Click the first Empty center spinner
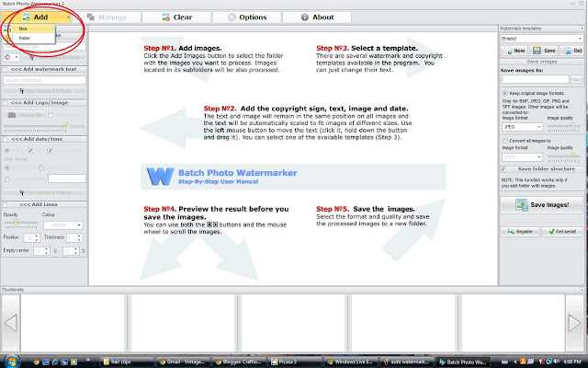Screen dimensions: 588x368 click(x=41, y=251)
